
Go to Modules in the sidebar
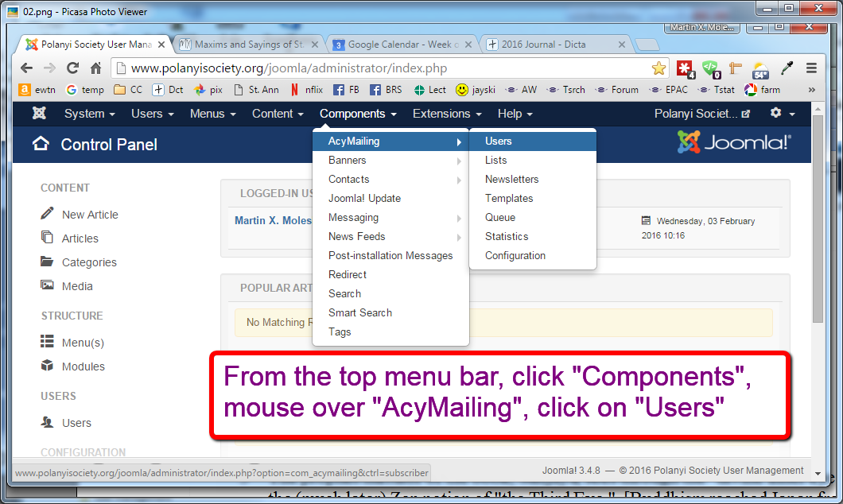(x=83, y=366)
